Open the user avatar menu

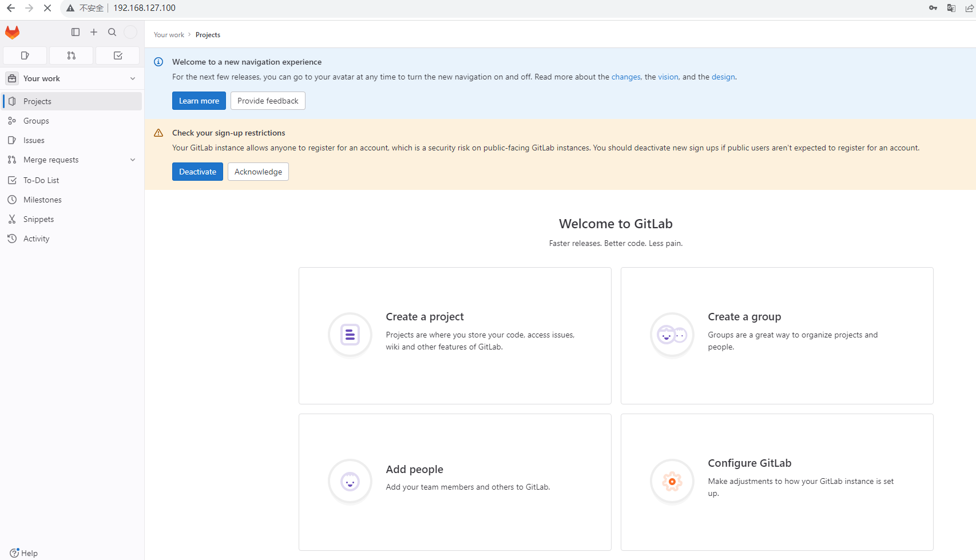130,32
